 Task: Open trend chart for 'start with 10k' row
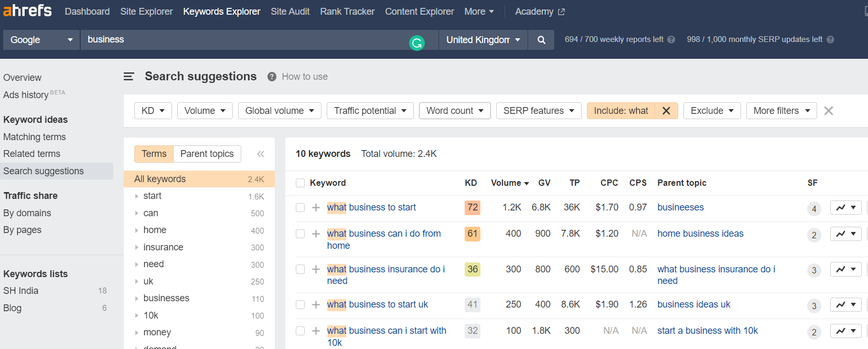[x=845, y=331]
